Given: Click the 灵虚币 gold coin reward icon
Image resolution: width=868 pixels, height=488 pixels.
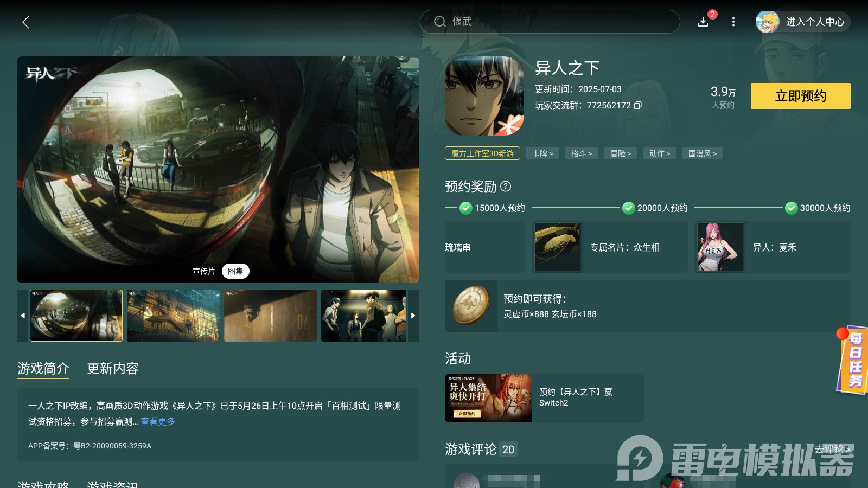Looking at the screenshot, I should [x=471, y=306].
